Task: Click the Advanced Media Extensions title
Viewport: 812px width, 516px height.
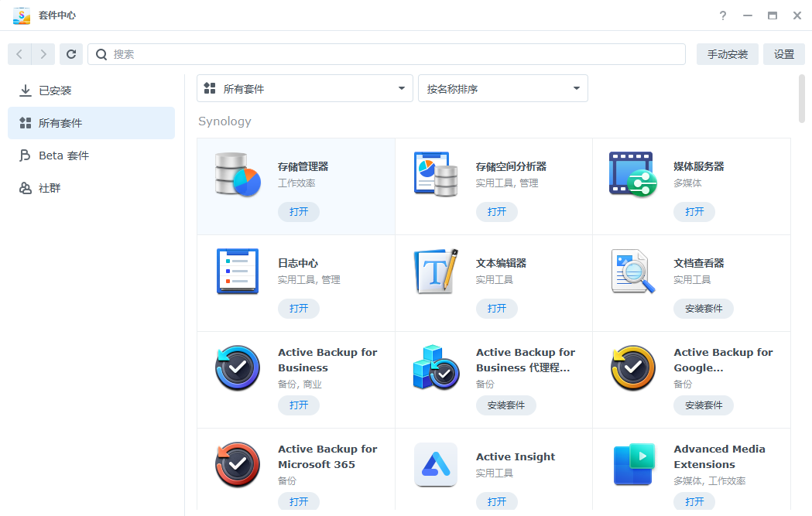Action: (x=719, y=457)
